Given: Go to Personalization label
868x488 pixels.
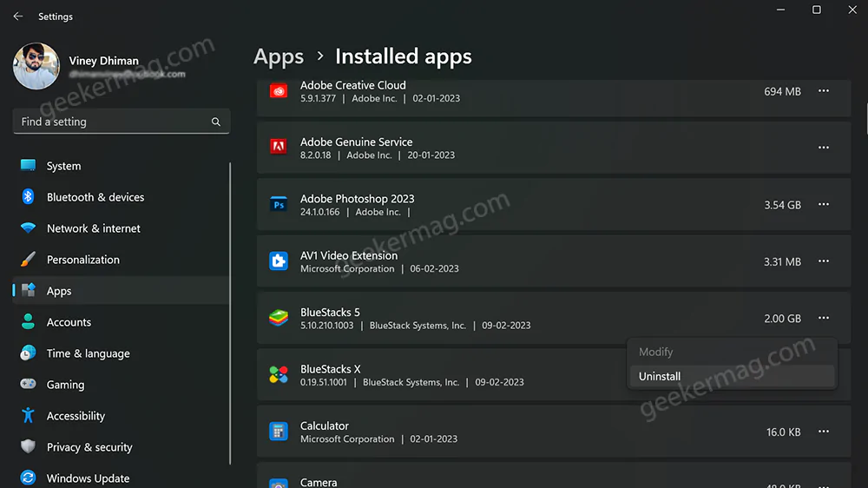Looking at the screenshot, I should pyautogui.click(x=83, y=260).
